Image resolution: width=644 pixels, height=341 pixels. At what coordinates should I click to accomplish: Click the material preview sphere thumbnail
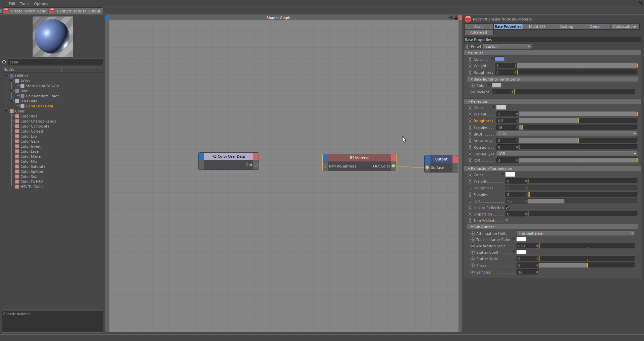[x=53, y=37]
